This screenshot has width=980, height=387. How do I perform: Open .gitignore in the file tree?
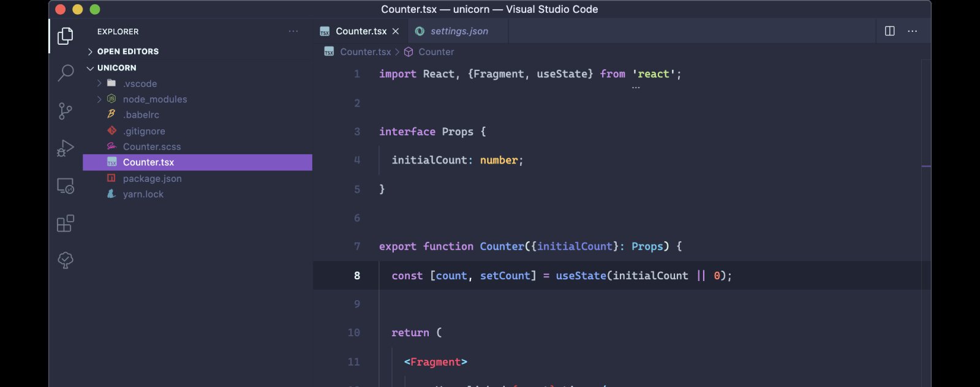(197, 130)
